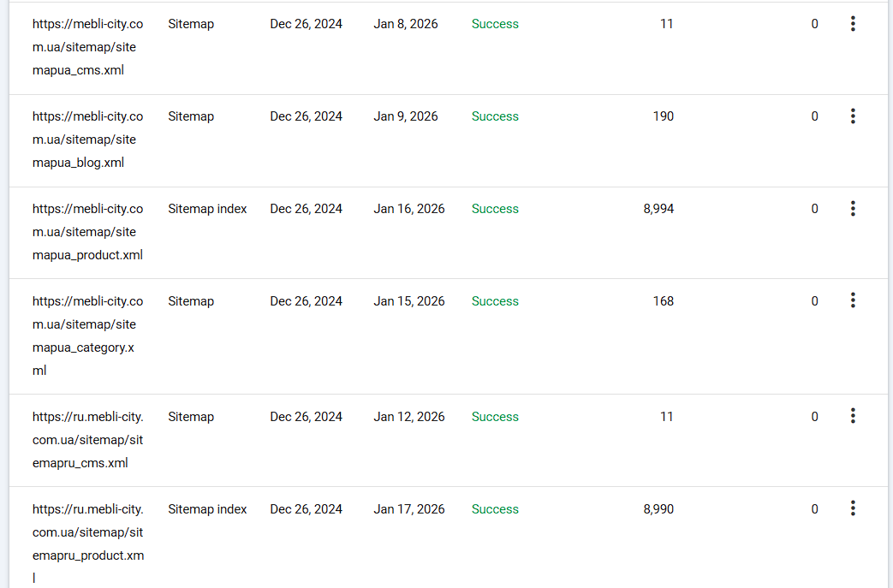Open the sitemapua_category.xml sitemap URL
The height and width of the screenshot is (588, 893).
tap(87, 336)
